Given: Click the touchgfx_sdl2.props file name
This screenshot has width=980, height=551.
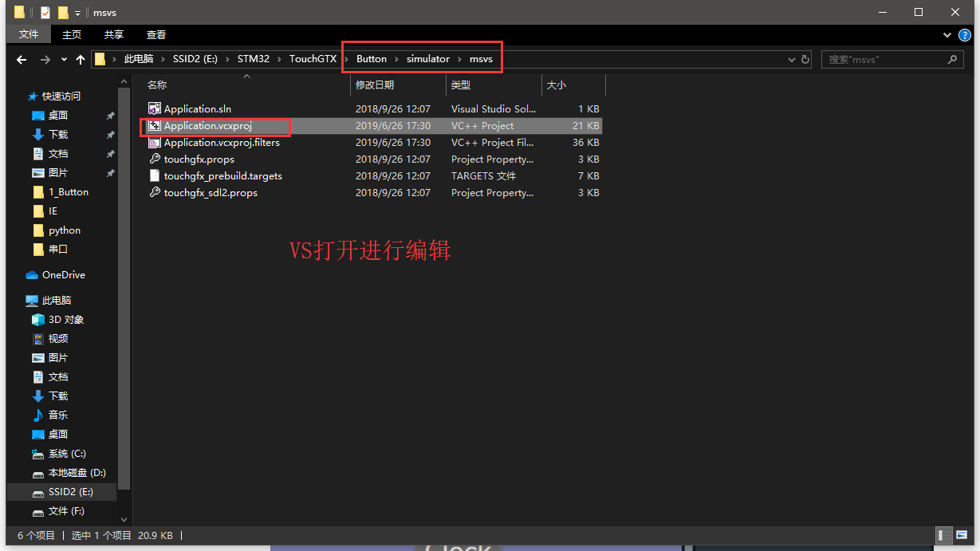Looking at the screenshot, I should click(x=211, y=193).
